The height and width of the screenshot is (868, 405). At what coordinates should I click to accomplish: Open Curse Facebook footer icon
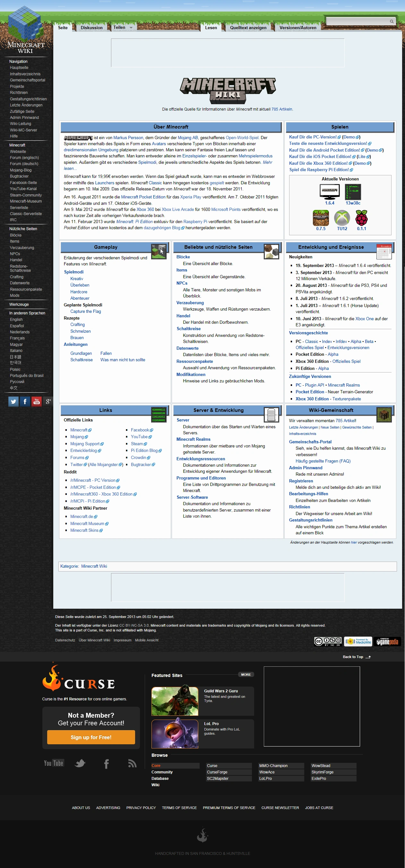tap(106, 764)
